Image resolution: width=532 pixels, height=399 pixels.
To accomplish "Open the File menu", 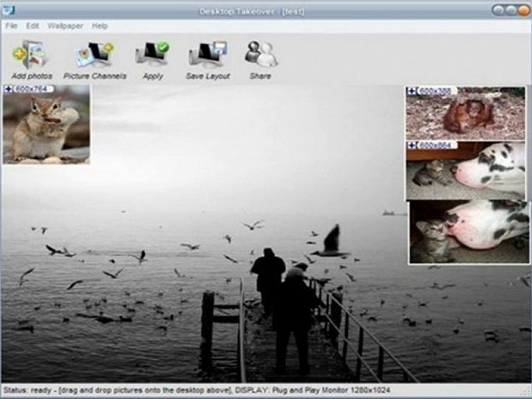I will [x=11, y=26].
